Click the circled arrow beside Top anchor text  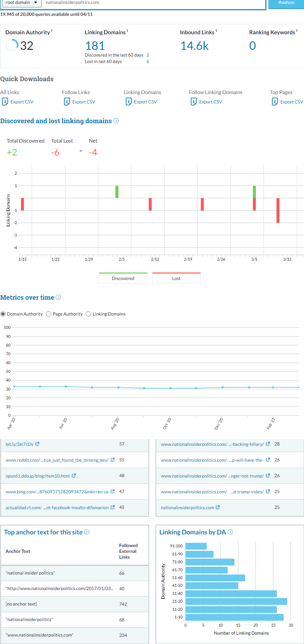click(87, 532)
